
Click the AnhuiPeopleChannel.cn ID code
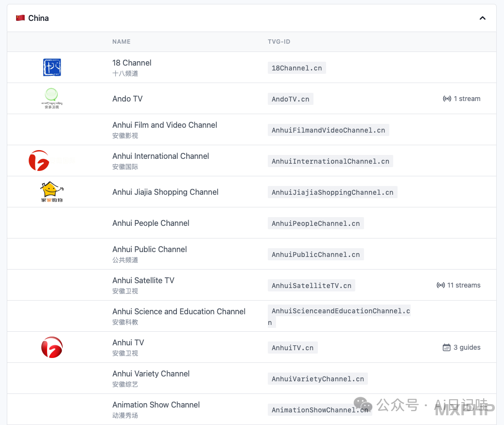[315, 223]
